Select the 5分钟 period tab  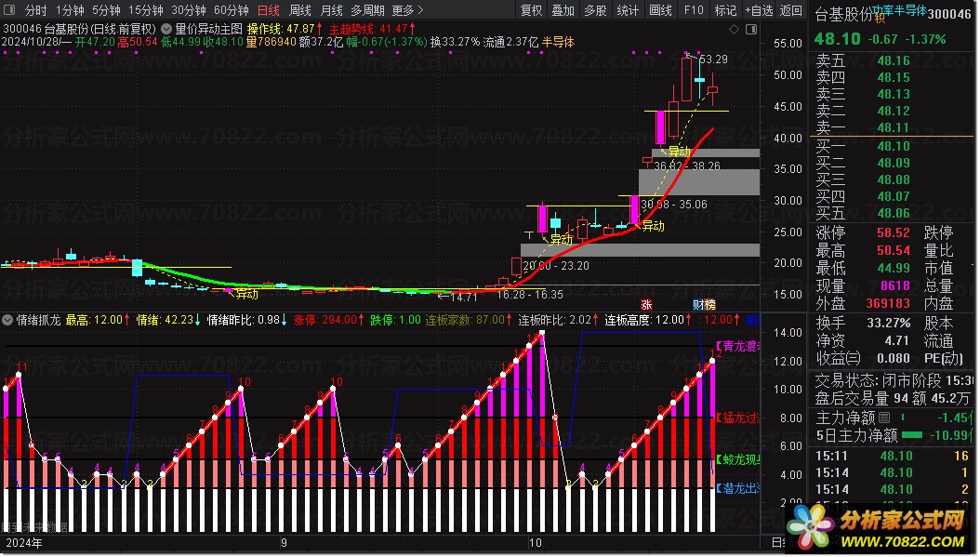pos(106,10)
